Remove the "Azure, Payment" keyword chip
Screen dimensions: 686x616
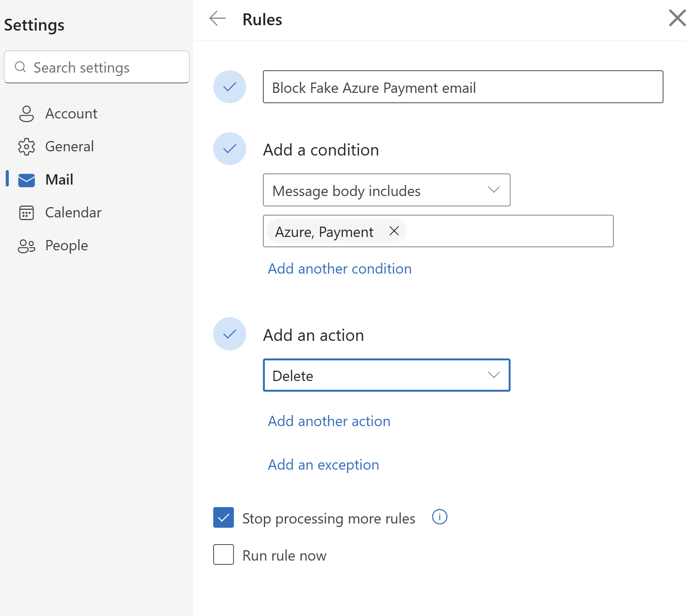(394, 231)
